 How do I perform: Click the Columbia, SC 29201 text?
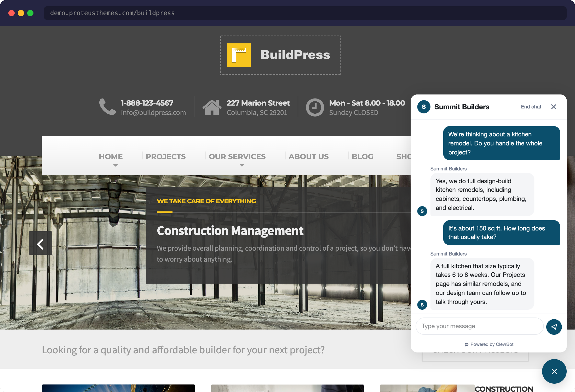[257, 113]
